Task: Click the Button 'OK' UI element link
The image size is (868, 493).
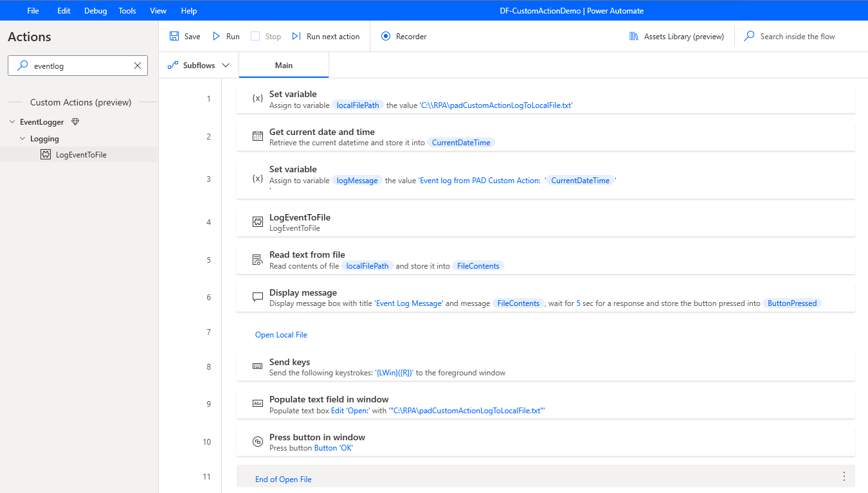Action: coord(334,448)
